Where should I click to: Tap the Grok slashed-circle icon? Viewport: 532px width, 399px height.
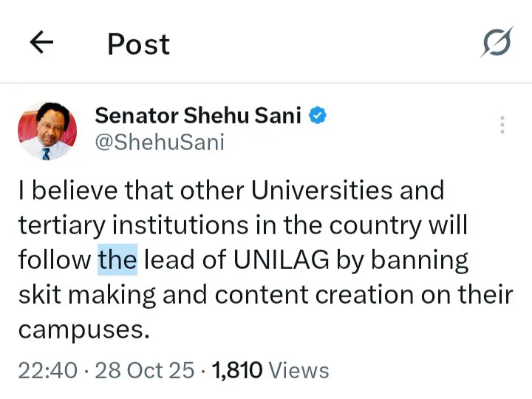pos(496,44)
